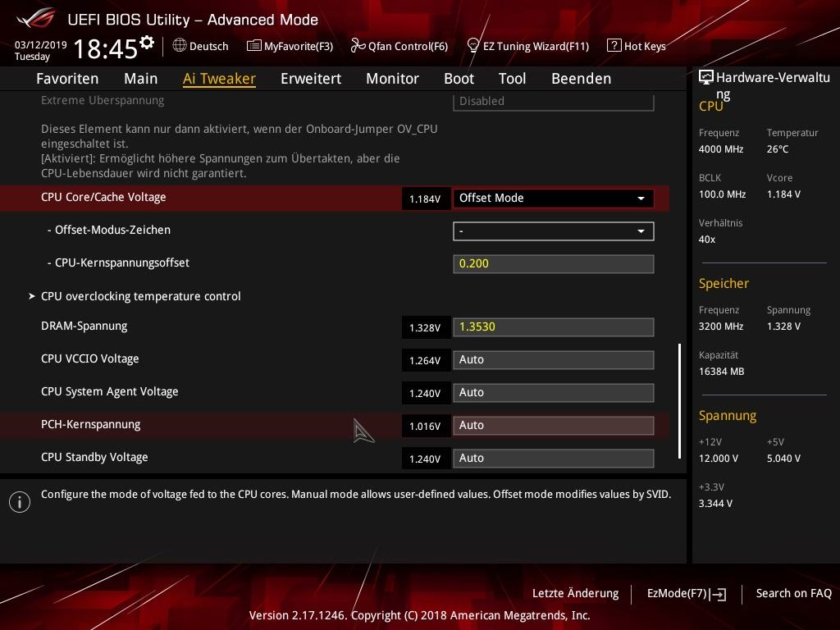Click the 1.016V PCH readout
Viewport: 840px width, 630px height.
(425, 427)
